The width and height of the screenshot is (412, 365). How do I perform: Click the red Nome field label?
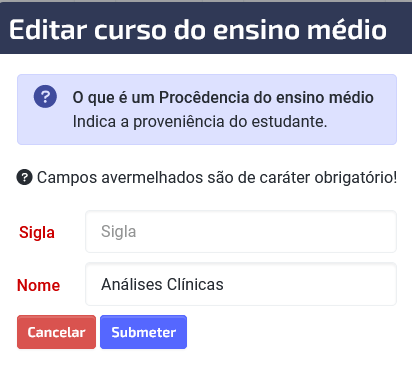click(x=38, y=285)
